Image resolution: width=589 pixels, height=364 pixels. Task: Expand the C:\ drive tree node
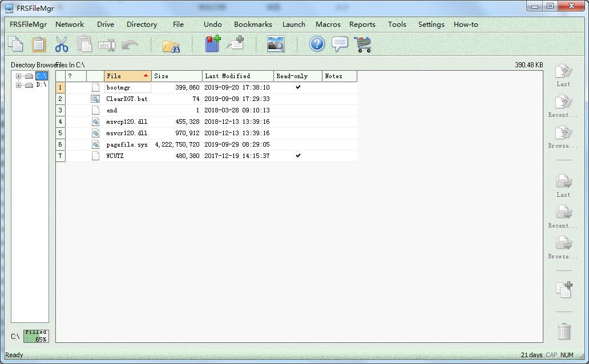coord(18,76)
